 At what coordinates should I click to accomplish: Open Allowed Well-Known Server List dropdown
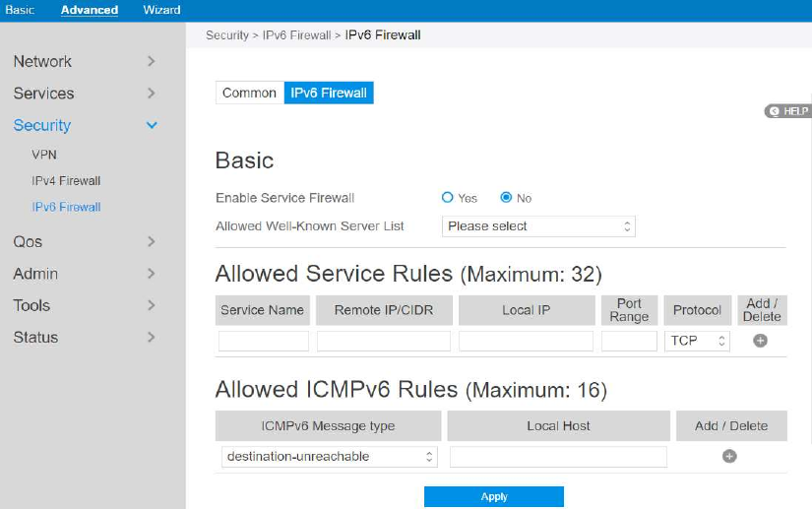pos(538,226)
